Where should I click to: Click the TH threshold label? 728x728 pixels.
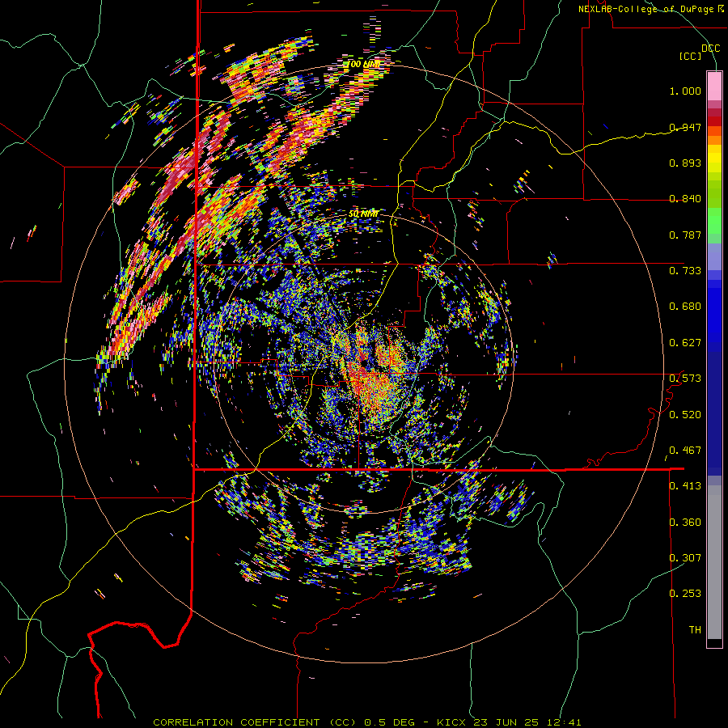pyautogui.click(x=695, y=630)
